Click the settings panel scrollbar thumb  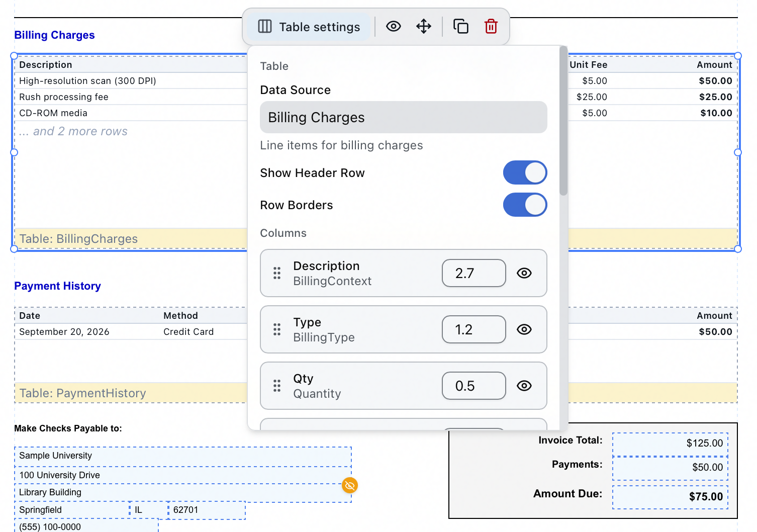[563, 121]
